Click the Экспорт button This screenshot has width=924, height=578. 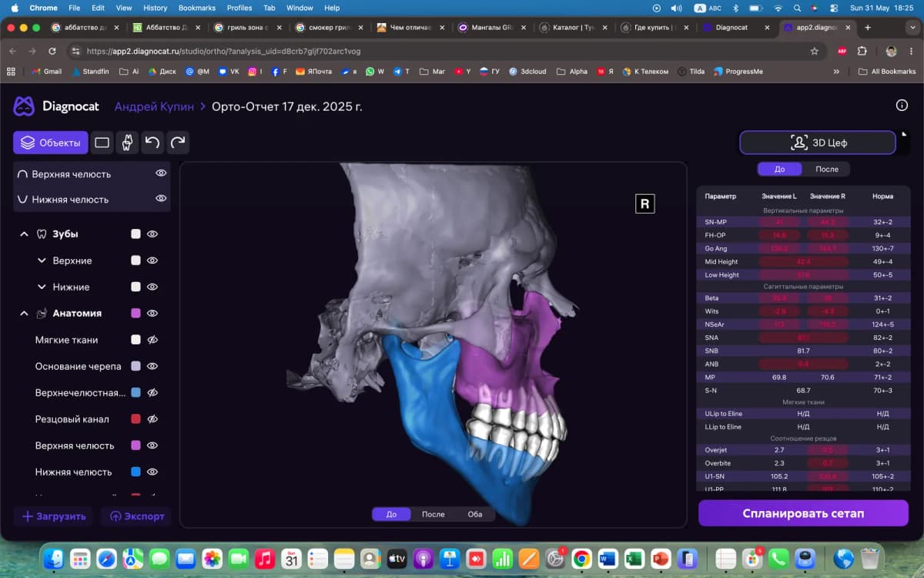(x=136, y=516)
